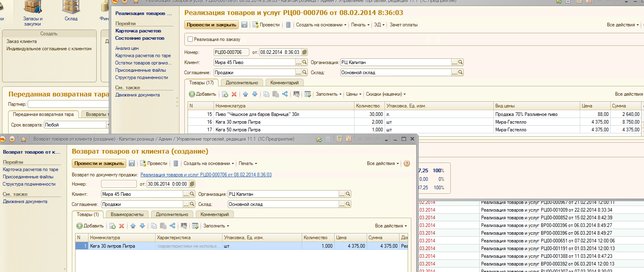Add return window to favorites star
This screenshot has height=272, width=644.
coord(319,139)
